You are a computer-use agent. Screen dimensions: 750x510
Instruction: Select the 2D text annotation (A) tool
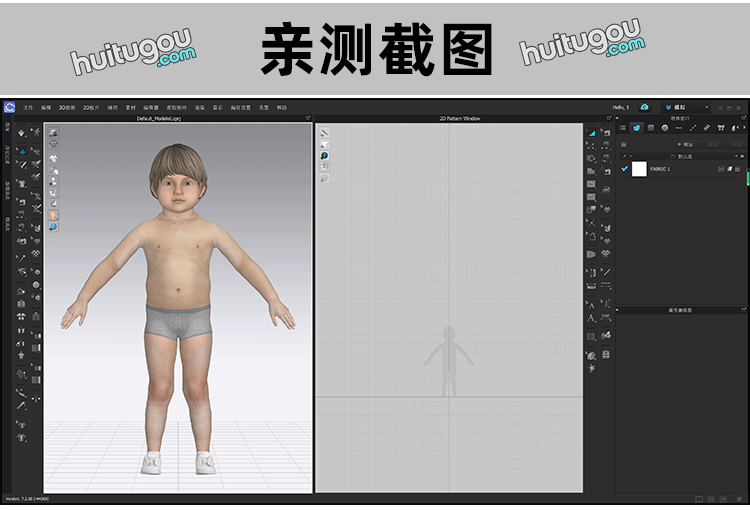click(591, 304)
